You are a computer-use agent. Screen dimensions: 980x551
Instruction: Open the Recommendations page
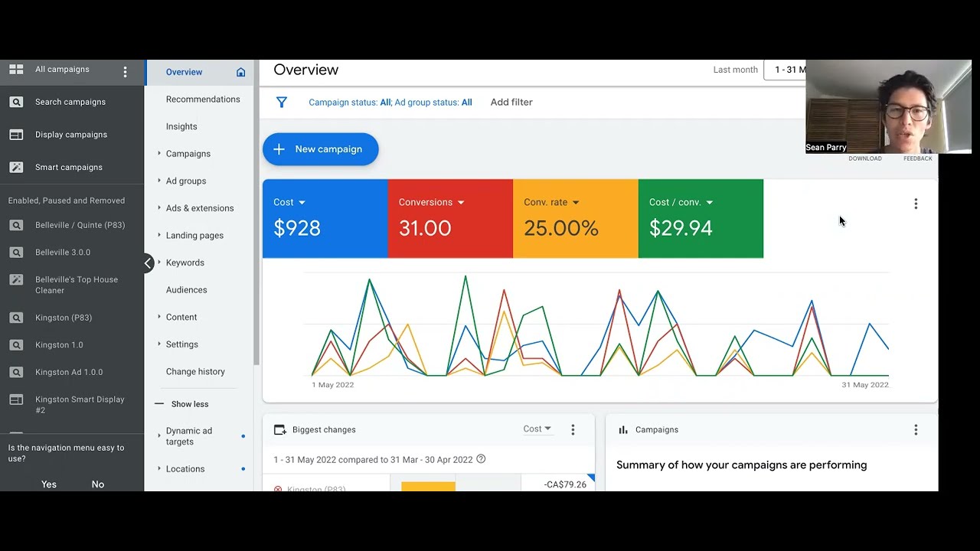point(203,99)
